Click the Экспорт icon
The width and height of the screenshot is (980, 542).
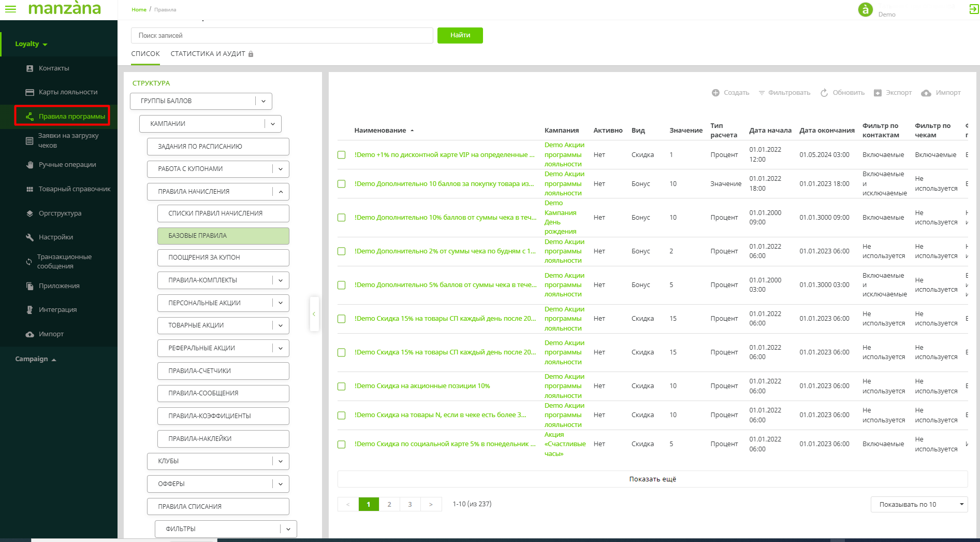pos(877,93)
